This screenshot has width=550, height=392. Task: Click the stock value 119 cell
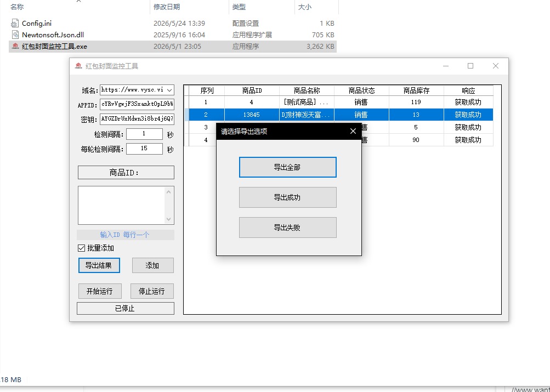(x=416, y=102)
